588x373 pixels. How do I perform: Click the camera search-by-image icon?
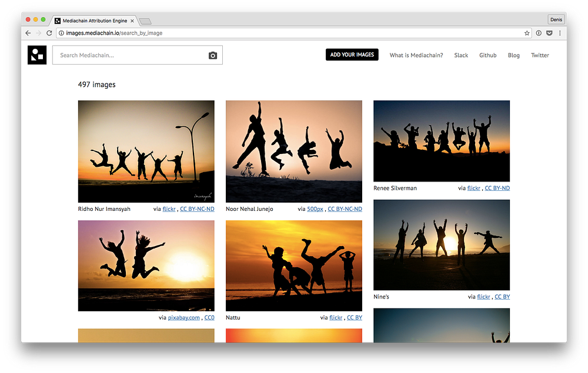[x=213, y=55]
